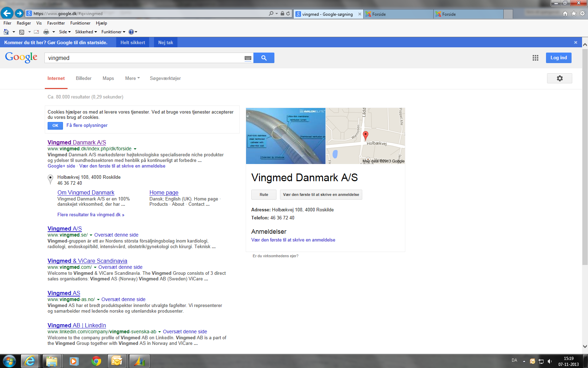Open the Vingmed Danmark A/S result link
Screen dimensions: 588x368
click(77, 142)
